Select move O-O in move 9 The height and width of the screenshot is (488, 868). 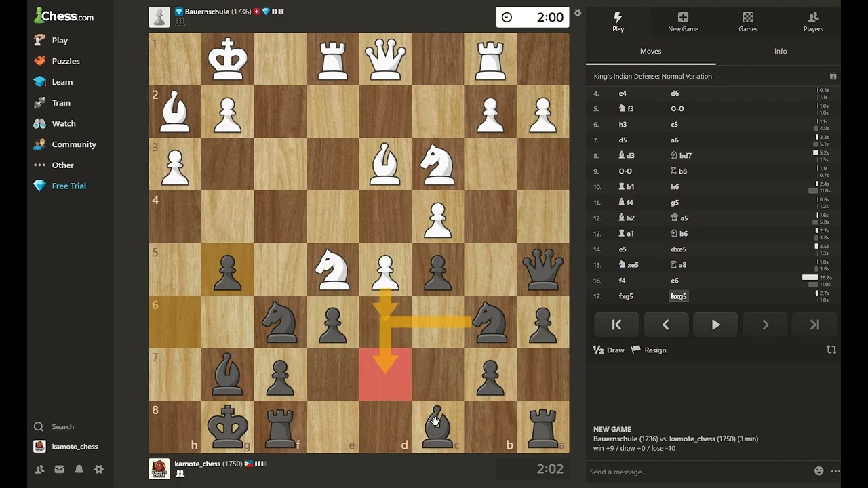(x=625, y=171)
